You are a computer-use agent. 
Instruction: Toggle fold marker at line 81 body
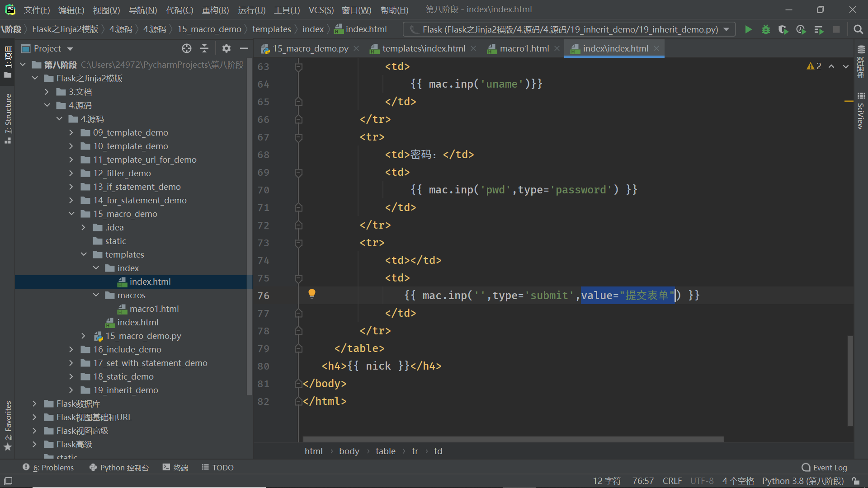(298, 384)
